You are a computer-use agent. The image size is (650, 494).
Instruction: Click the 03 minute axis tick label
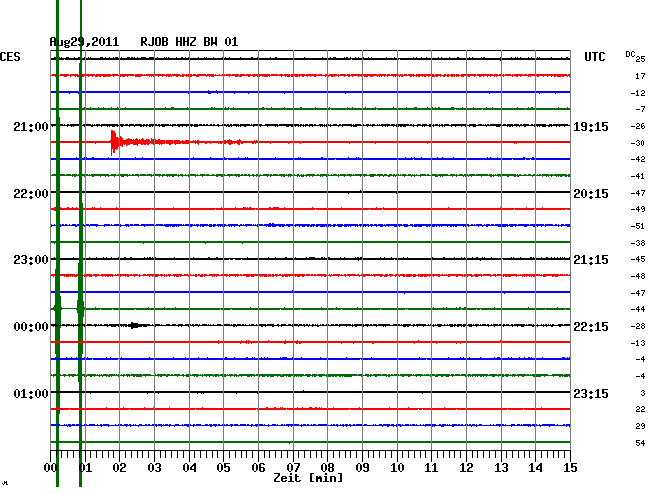point(154,468)
